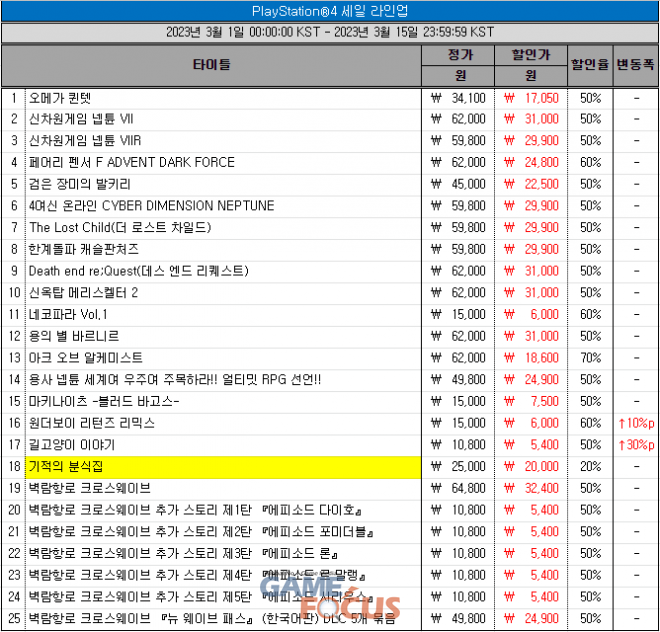
Task: Click '페어리 펜서 F ADVENT DARK FORCE'
Action: pyautogui.click(x=131, y=163)
